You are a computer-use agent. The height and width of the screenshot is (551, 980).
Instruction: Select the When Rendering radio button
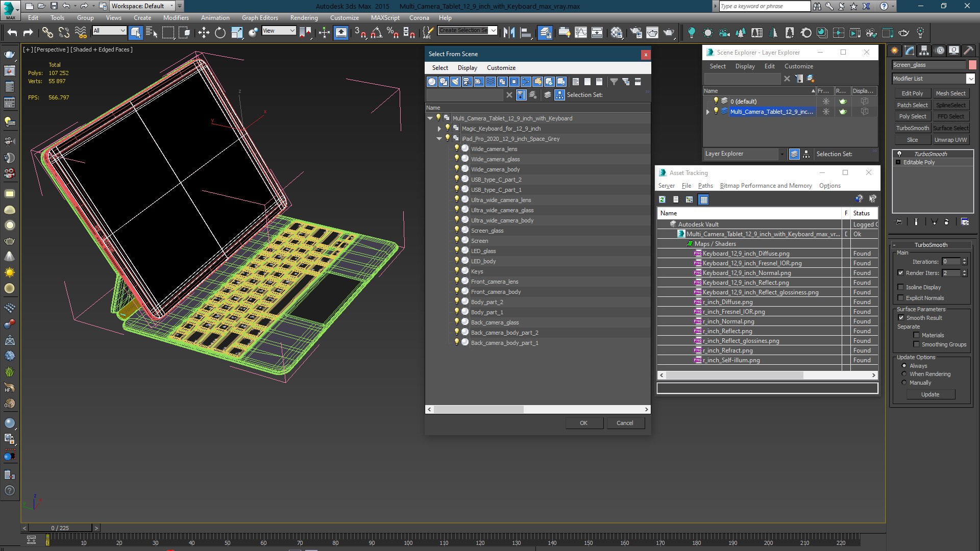904,374
